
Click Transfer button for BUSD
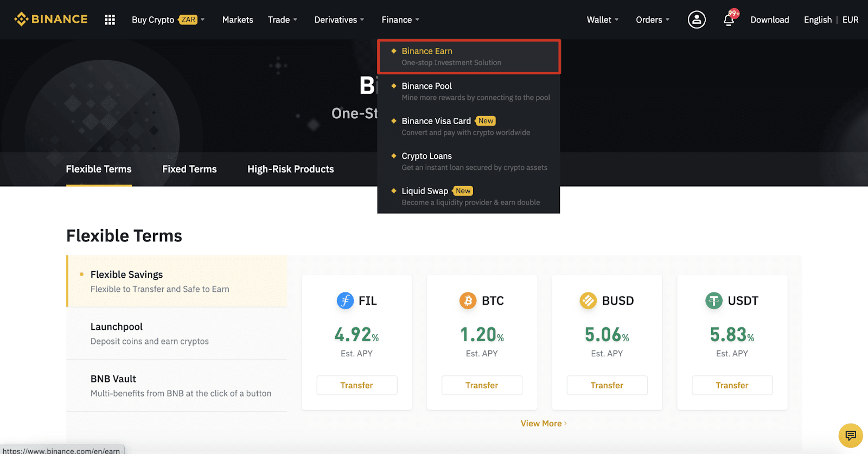coord(607,385)
